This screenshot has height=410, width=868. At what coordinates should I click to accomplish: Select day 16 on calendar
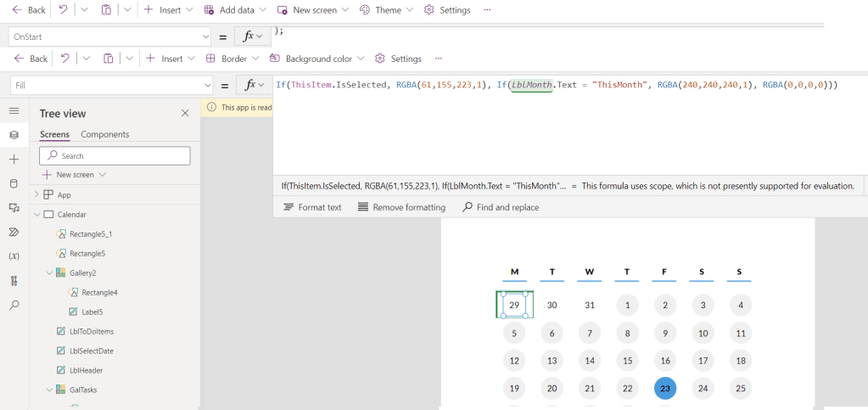pos(665,361)
